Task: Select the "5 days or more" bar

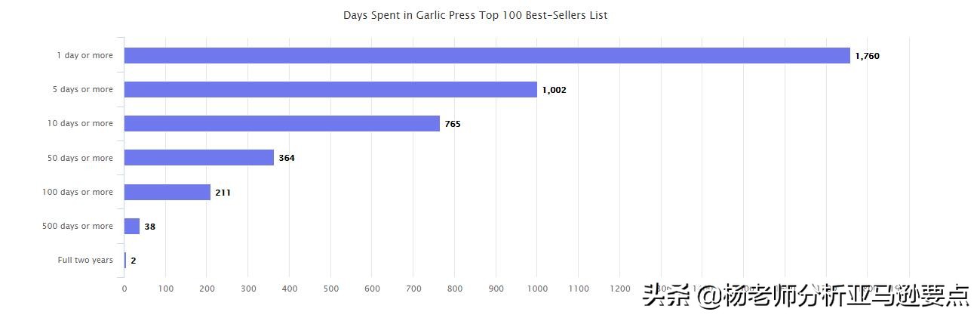Action: point(330,90)
